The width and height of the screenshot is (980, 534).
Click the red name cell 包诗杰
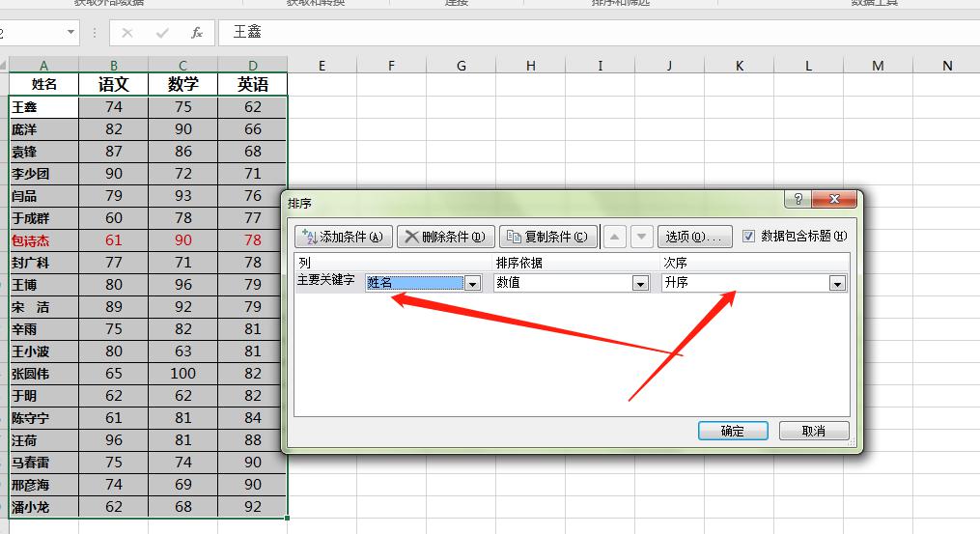click(x=43, y=240)
